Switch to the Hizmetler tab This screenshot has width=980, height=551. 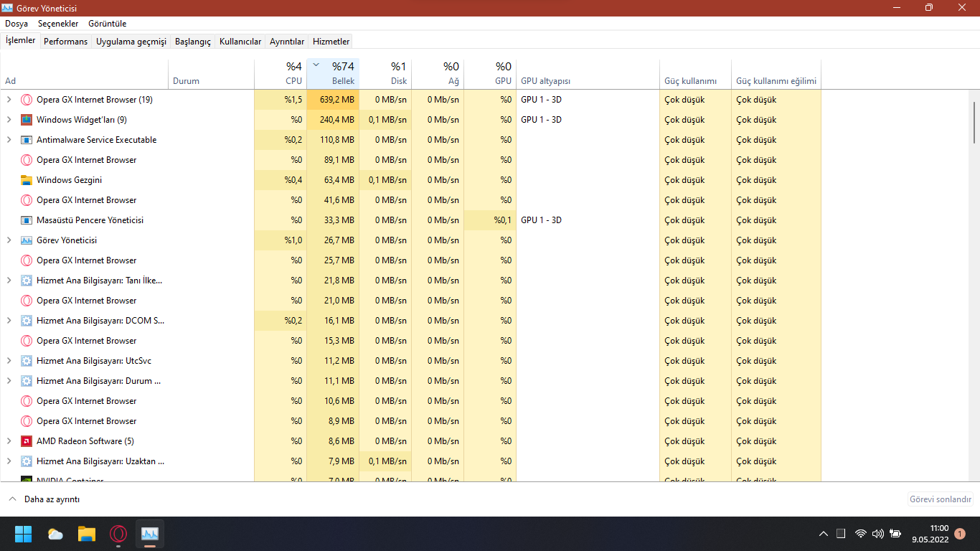(x=331, y=42)
